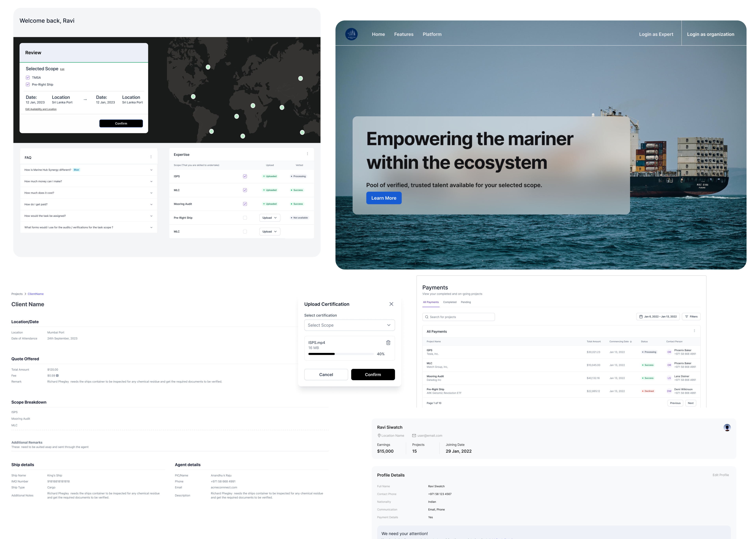Viewport: 756px width, 539px height.
Task: Uncheck the ISPS checkbox in Expertise table
Action: (x=245, y=176)
